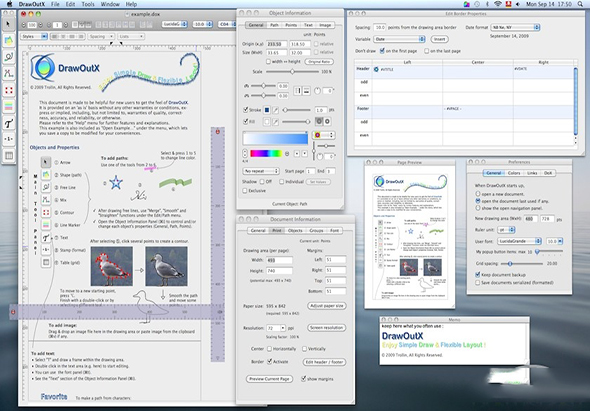Select 'open a new document' radio button

click(x=477, y=193)
